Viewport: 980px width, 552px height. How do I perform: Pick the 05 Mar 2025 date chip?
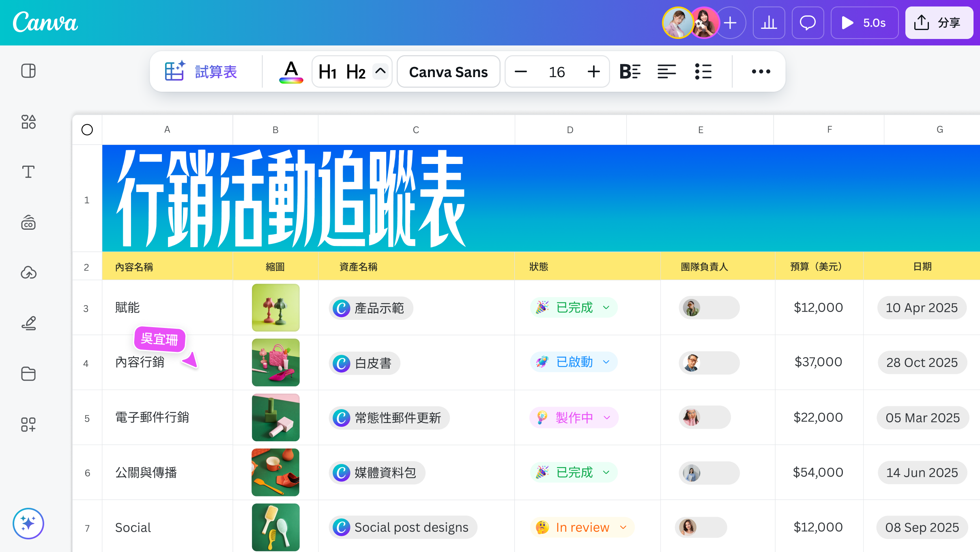[923, 418]
